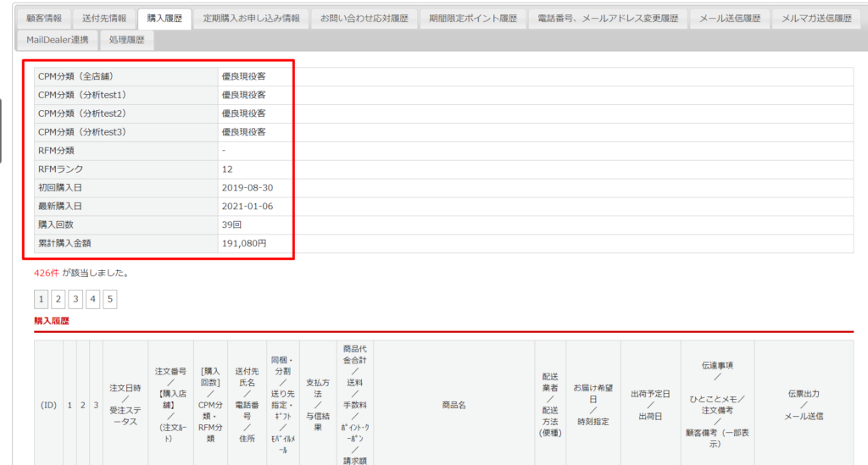This screenshot has height=465, width=868.
Task: Open page 5 of purchase results
Action: (x=109, y=299)
